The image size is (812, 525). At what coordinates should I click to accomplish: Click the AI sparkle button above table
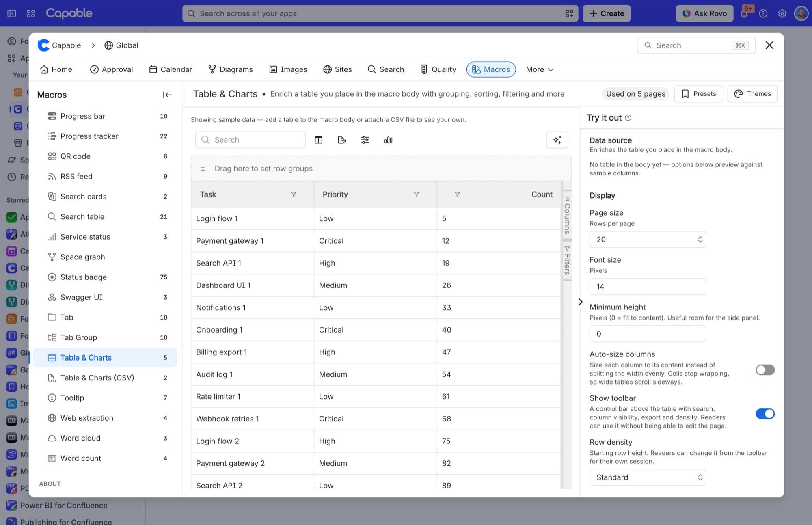point(557,140)
